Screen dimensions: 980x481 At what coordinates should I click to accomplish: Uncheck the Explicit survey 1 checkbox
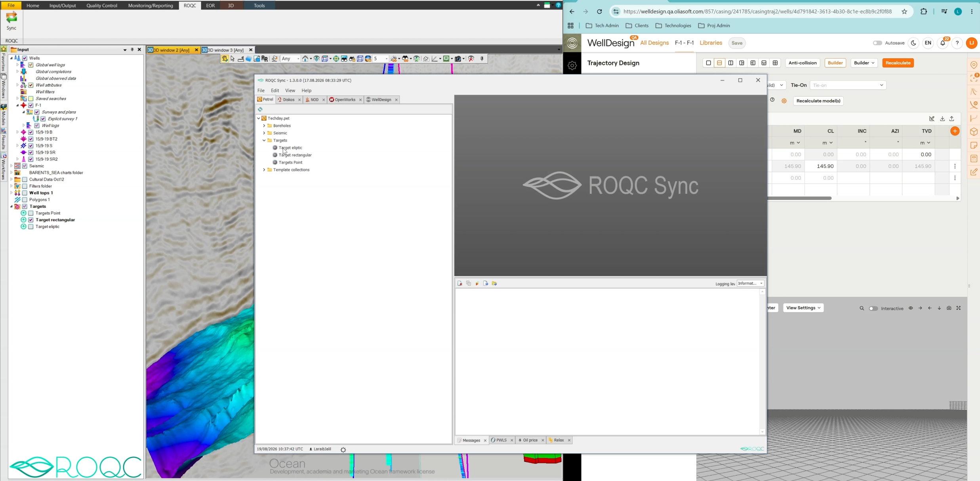43,119
